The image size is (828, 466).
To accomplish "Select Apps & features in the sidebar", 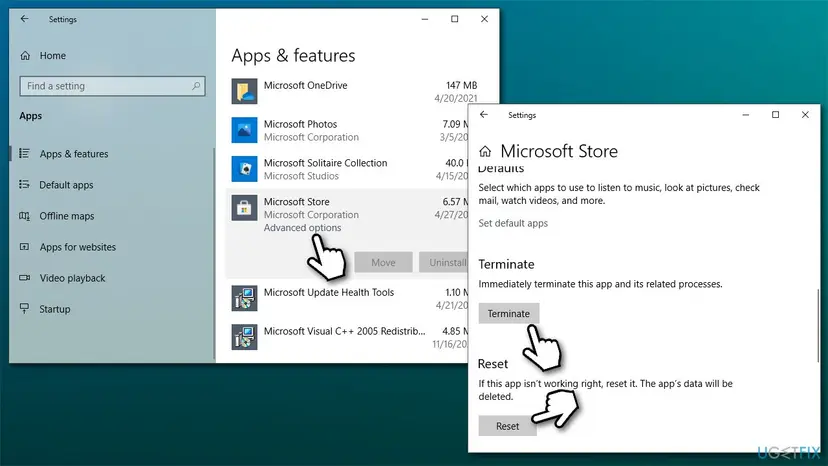I will click(73, 154).
